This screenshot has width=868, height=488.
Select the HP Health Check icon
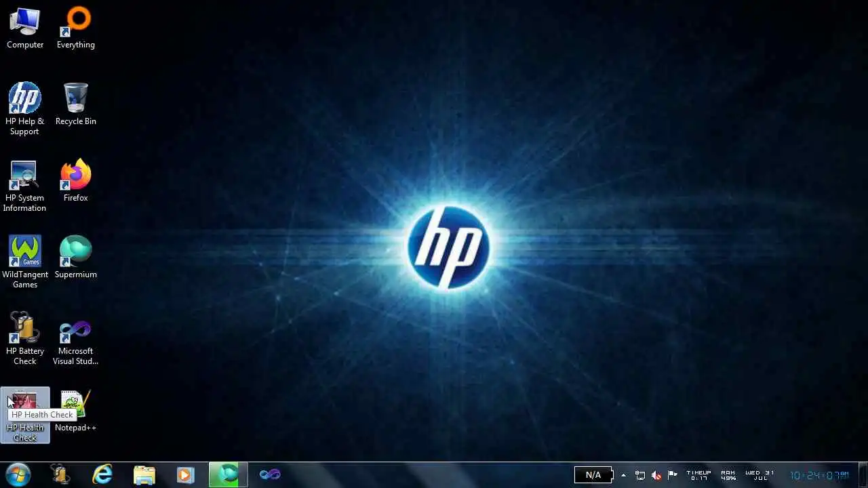pos(25,415)
